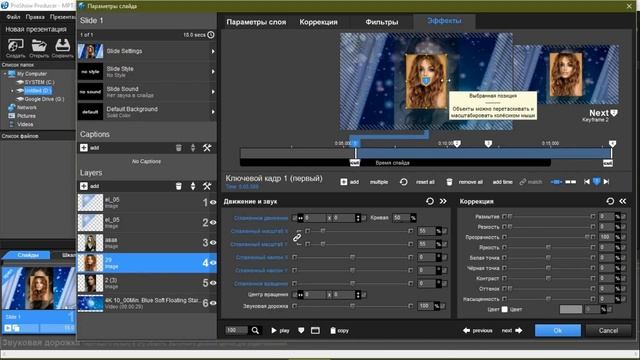Viewport: 640px width, 360px height.
Task: Select layer 6 video thumbnail
Action: 91,303
